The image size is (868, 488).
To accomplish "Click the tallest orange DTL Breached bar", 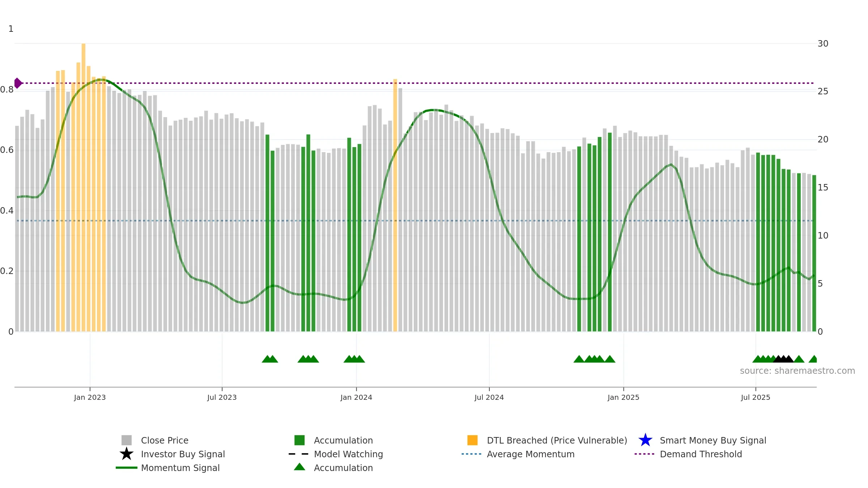I will coord(84,187).
